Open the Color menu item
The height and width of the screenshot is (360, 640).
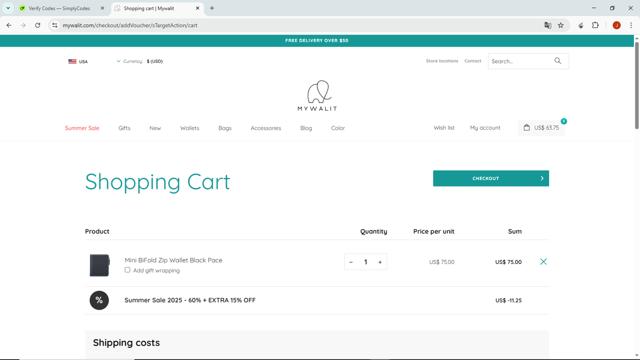(x=338, y=128)
